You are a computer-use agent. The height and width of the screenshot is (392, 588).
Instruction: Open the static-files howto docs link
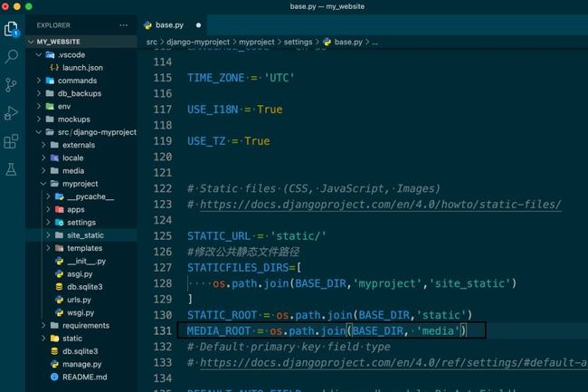[380, 205]
